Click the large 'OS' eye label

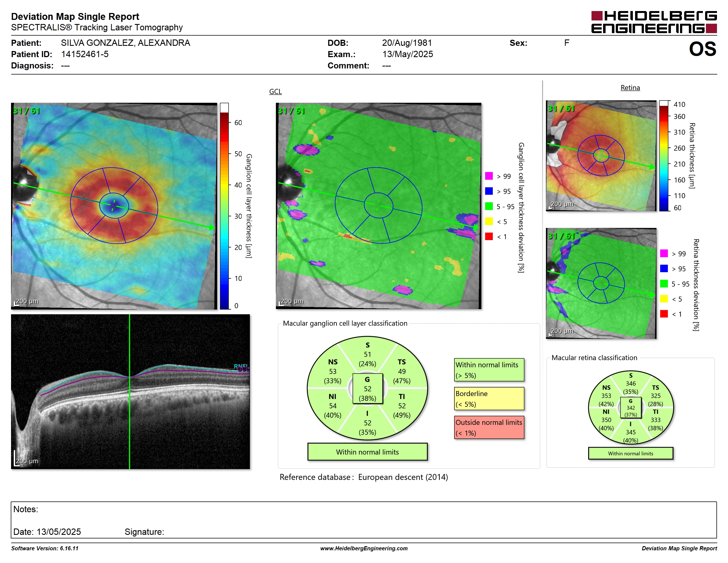[702, 49]
